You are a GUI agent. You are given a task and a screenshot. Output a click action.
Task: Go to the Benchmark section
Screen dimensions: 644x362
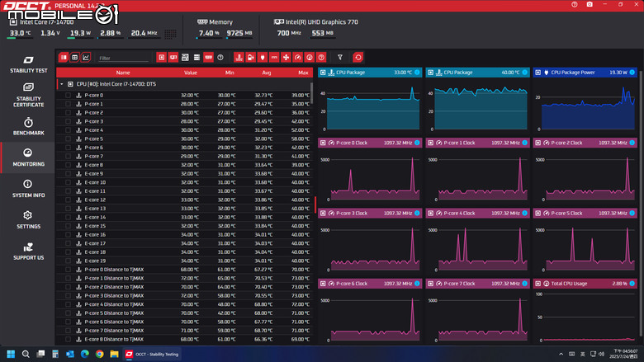point(28,127)
